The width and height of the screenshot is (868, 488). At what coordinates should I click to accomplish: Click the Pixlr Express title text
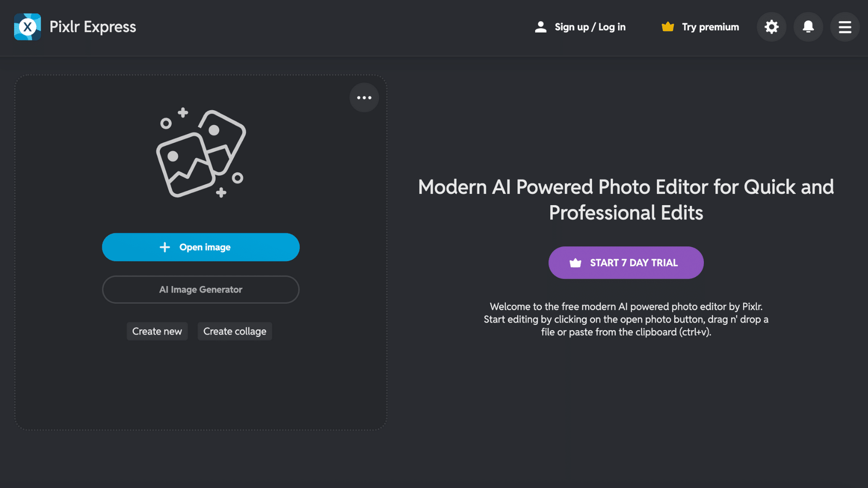click(x=93, y=27)
